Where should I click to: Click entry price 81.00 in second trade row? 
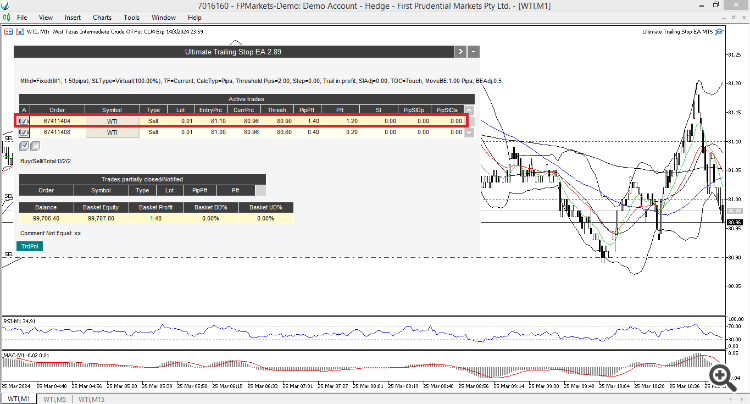[x=218, y=132]
